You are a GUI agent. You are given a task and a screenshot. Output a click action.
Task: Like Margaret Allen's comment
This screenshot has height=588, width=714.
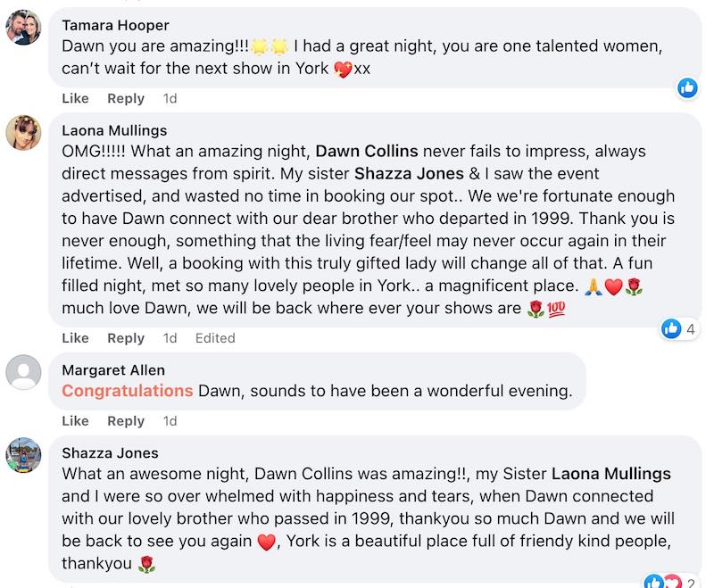(75, 420)
